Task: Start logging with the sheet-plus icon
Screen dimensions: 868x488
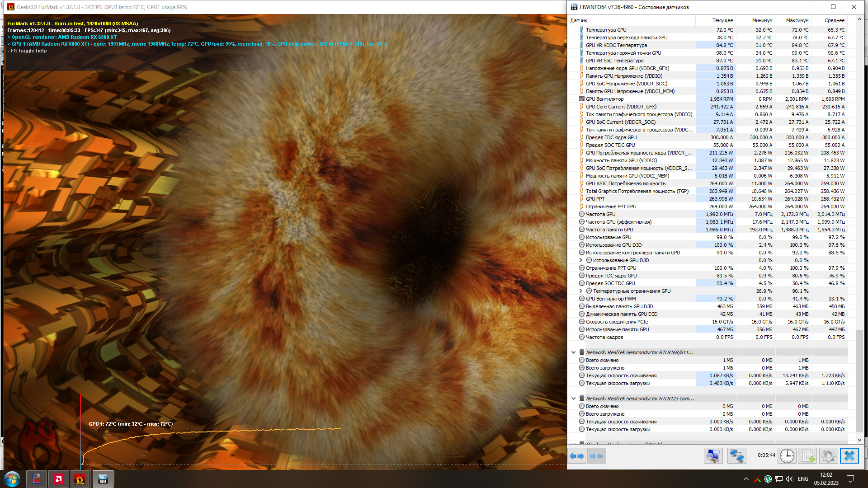Action: 807,456
